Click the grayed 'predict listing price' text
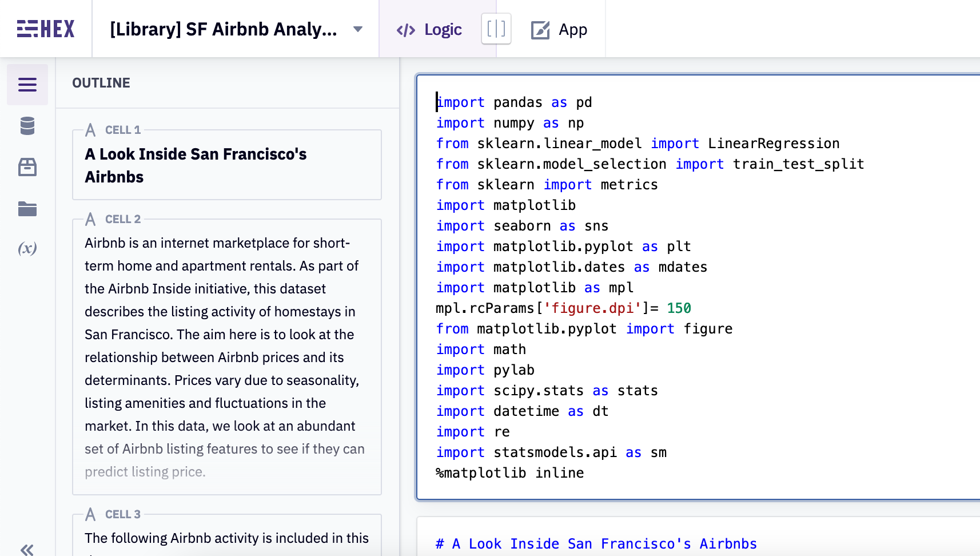 pyautogui.click(x=145, y=471)
